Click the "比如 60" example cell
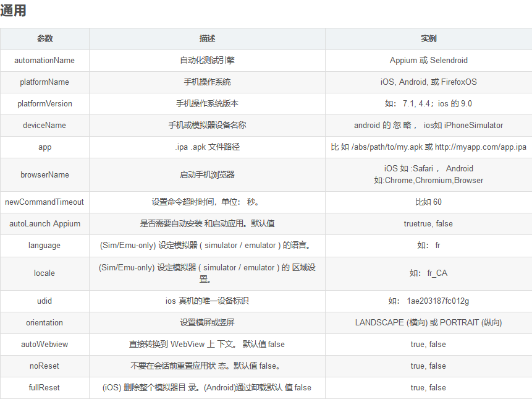The height and width of the screenshot is (399, 532). coord(429,202)
